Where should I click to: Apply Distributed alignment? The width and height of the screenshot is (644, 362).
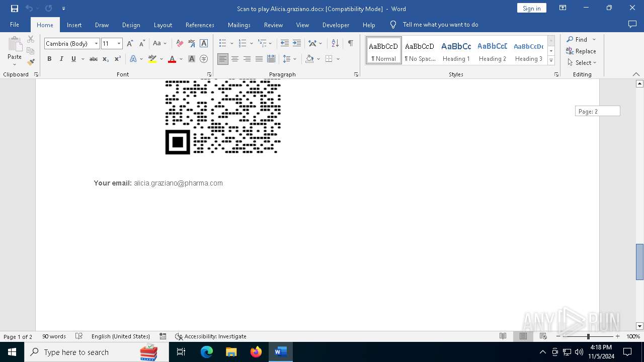point(271,59)
